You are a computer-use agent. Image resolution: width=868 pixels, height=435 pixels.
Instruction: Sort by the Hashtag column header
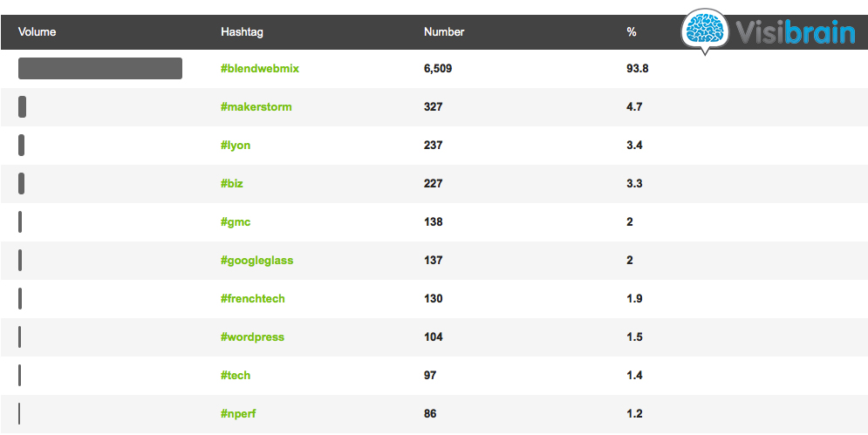click(x=242, y=32)
